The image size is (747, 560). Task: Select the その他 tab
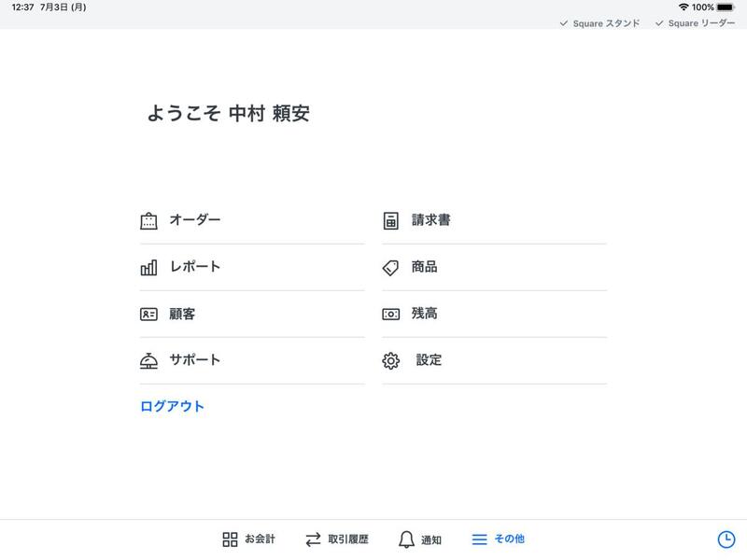pyautogui.click(x=499, y=539)
